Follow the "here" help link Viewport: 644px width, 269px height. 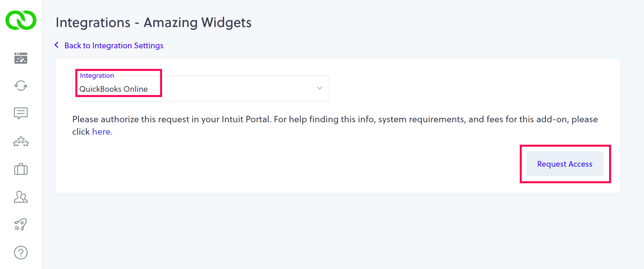[x=102, y=132]
